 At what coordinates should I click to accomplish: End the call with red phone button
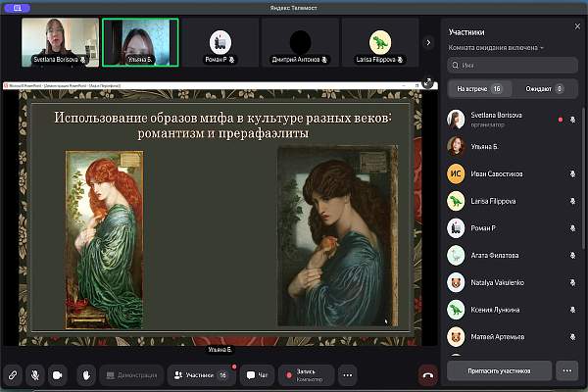(x=428, y=374)
